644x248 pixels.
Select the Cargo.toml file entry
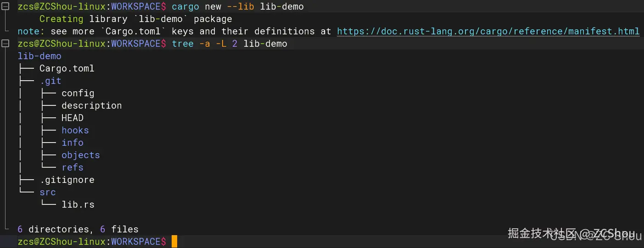[x=67, y=68]
